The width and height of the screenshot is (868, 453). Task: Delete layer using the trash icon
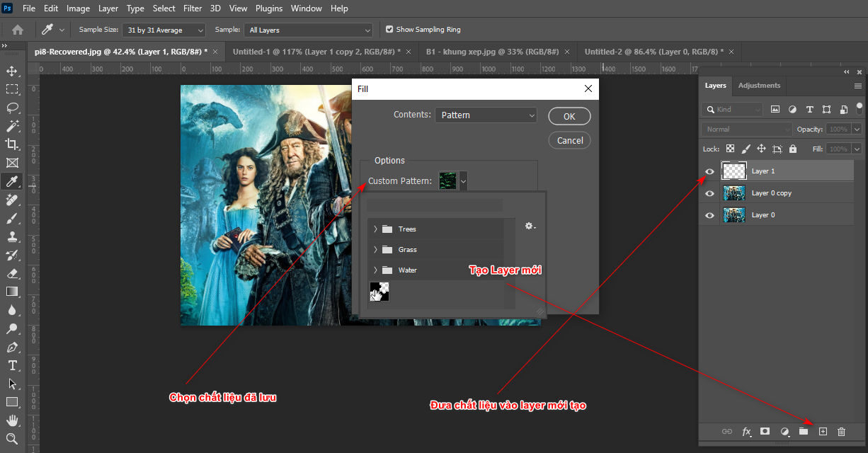click(841, 431)
